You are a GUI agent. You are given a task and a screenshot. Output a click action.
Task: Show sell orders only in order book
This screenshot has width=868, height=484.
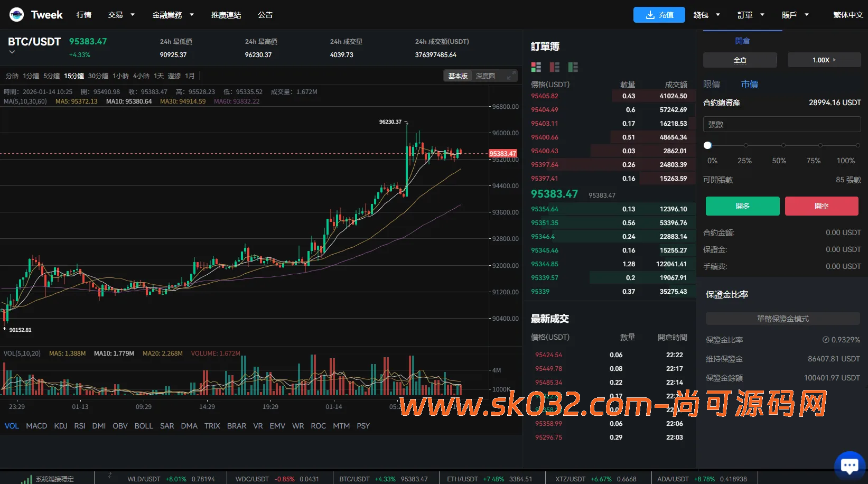[554, 67]
